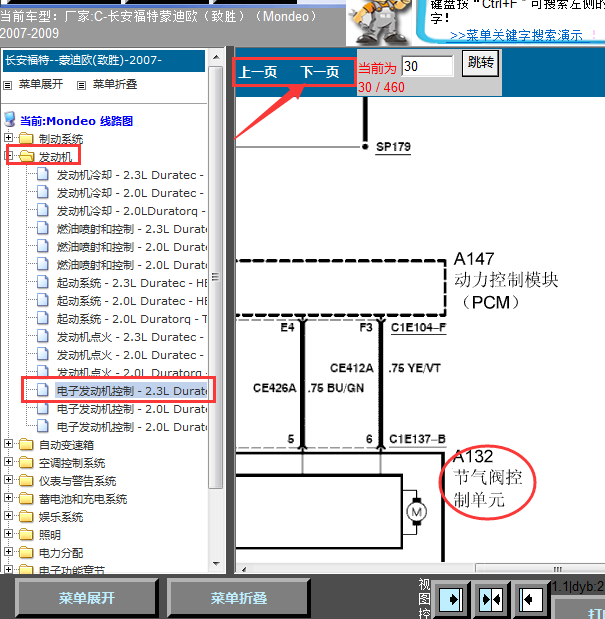Click document icon of 起动系统 - 2.3L Duratec

coord(43,282)
